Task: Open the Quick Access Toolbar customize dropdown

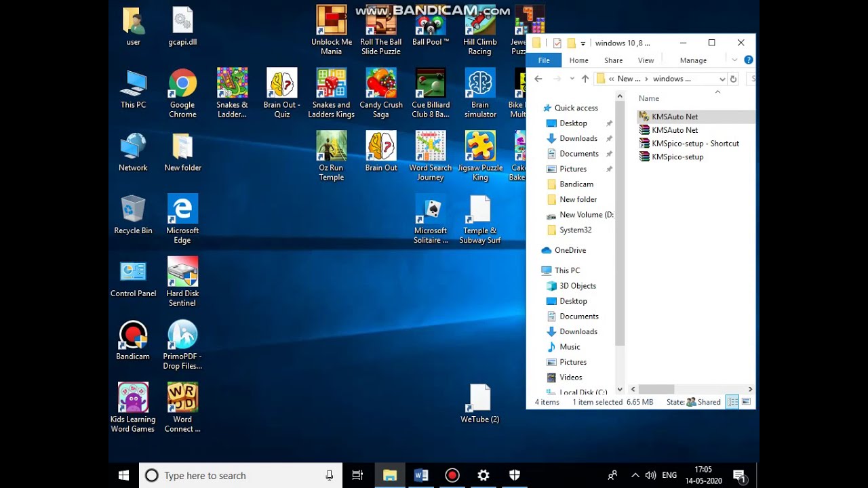Action: tap(583, 43)
